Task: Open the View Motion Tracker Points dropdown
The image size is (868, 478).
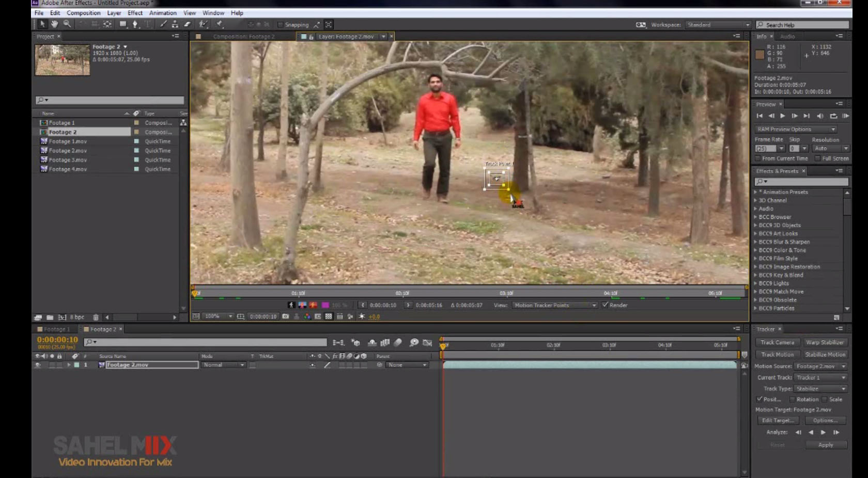Action: [x=555, y=305]
